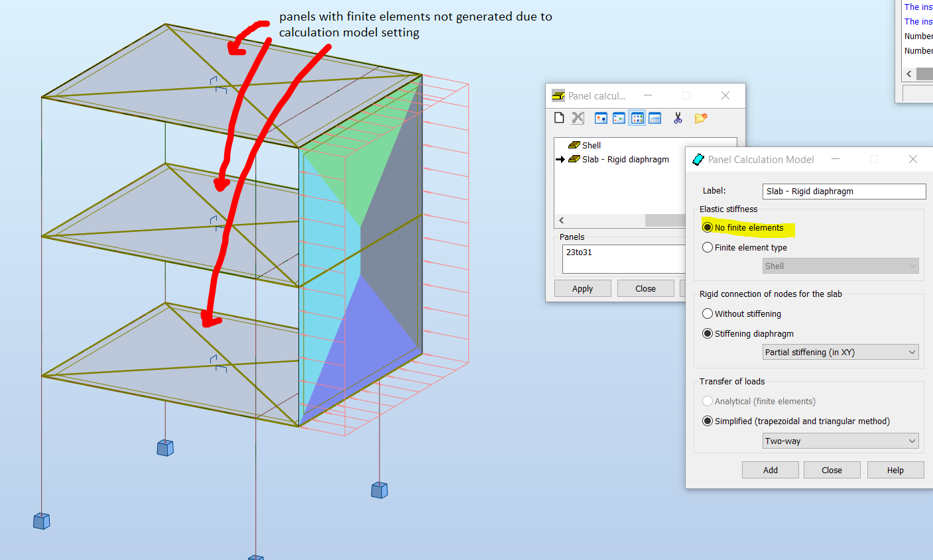Click the second blue panel display icon
The width and height of the screenshot is (933, 560).
point(618,117)
